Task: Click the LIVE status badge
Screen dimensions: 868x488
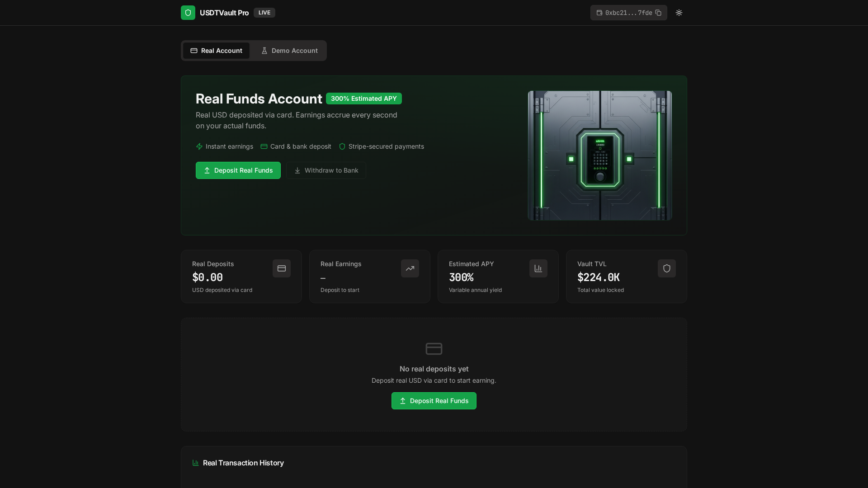Action: click(x=264, y=13)
